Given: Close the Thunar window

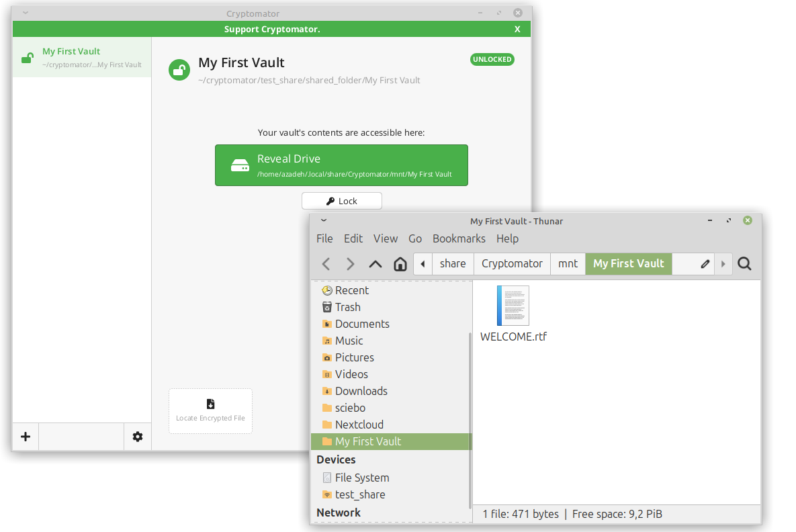Looking at the screenshot, I should click(x=747, y=220).
